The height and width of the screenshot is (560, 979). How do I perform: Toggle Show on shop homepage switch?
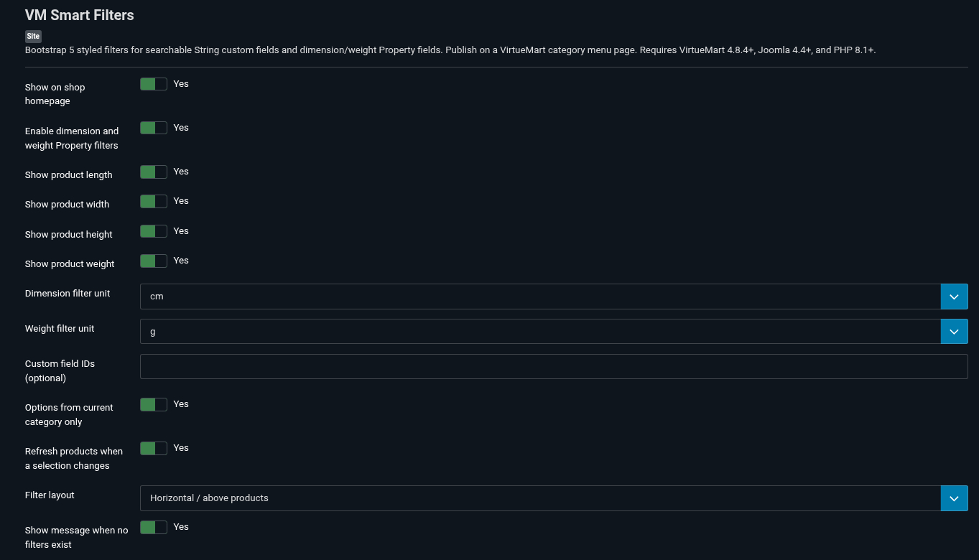coord(154,84)
